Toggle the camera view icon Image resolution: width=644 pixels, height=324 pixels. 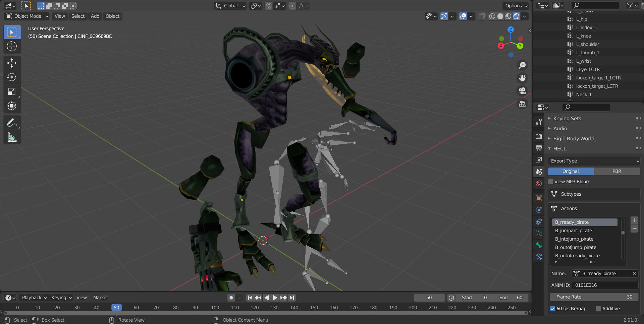pyautogui.click(x=522, y=91)
